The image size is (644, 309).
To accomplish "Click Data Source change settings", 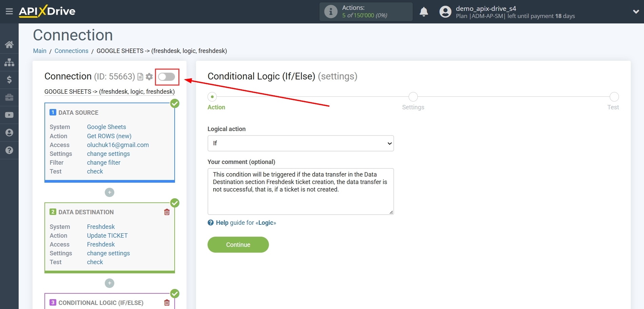I will coord(109,154).
